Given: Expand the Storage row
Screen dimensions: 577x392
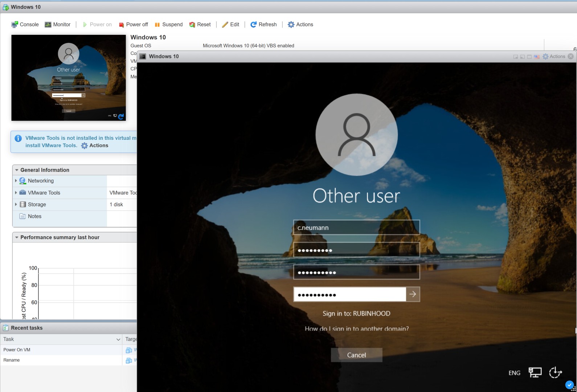Looking at the screenshot, I should tap(16, 204).
